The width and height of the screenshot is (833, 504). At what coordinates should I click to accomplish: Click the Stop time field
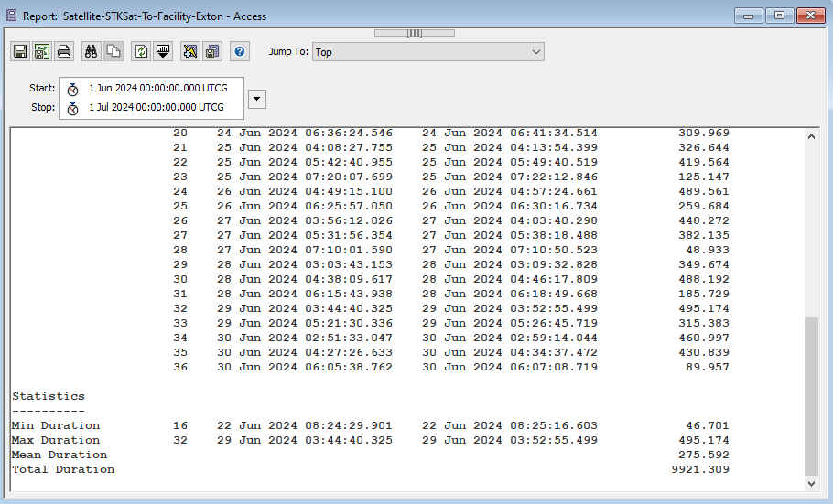click(x=156, y=107)
